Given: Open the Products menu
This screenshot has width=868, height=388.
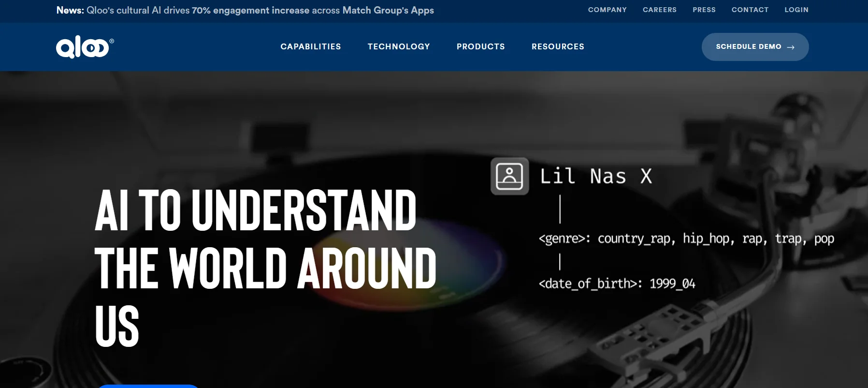Looking at the screenshot, I should point(481,46).
